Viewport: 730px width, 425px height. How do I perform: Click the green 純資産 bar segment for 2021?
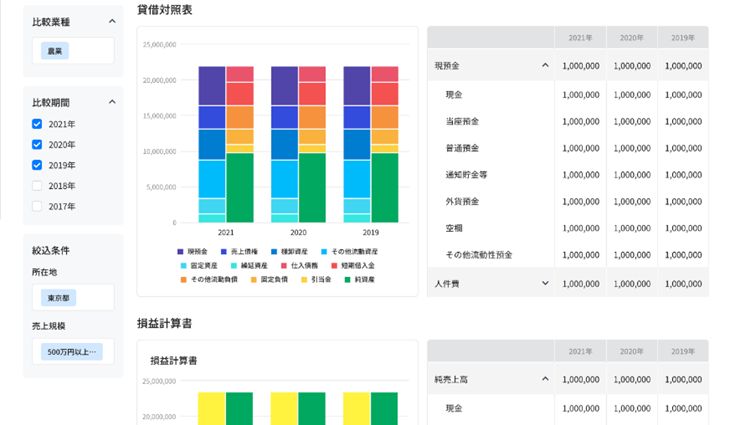click(239, 187)
